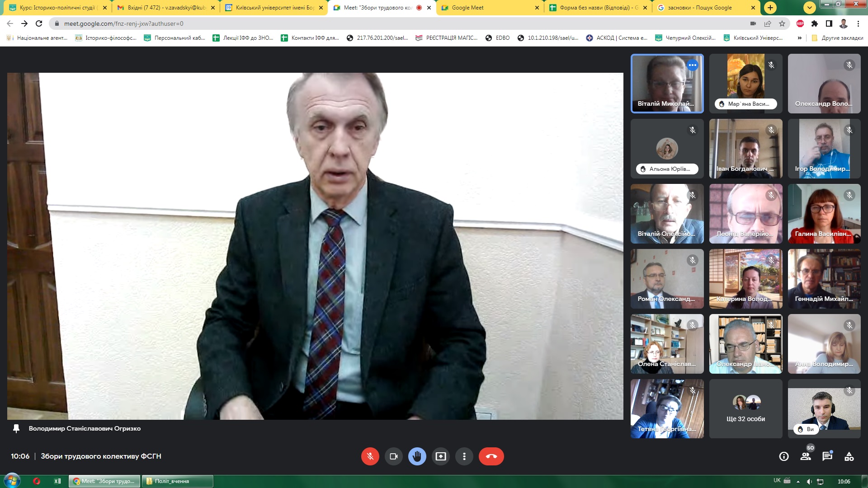Image resolution: width=868 pixels, height=488 pixels.
Task: Turn off the camera button
Action: tap(393, 456)
